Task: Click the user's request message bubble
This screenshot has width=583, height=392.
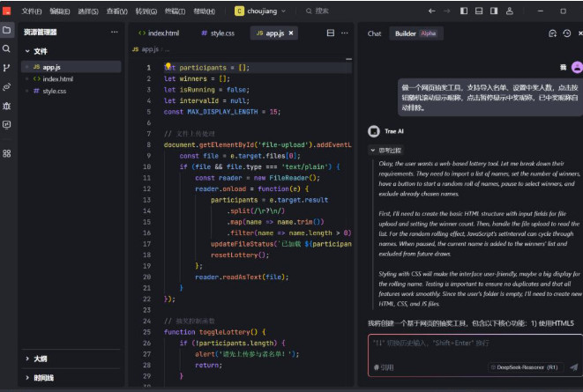Action: [x=490, y=97]
